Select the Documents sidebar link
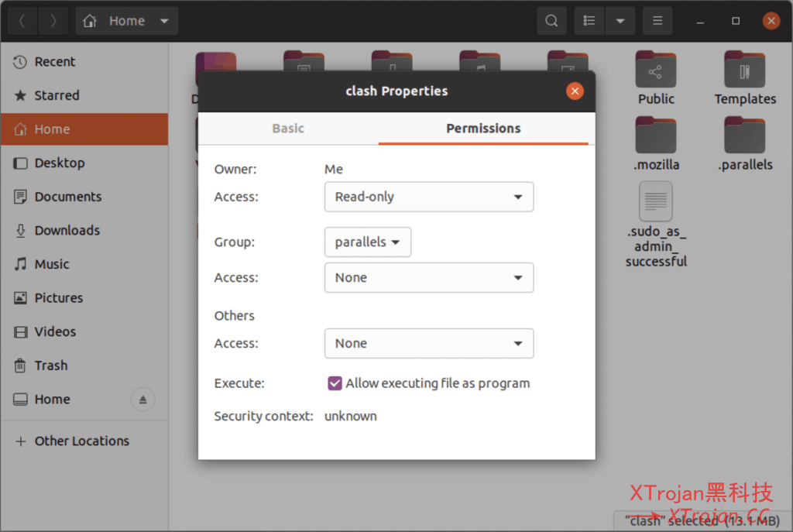Screen dimensions: 793x532 click(67, 197)
